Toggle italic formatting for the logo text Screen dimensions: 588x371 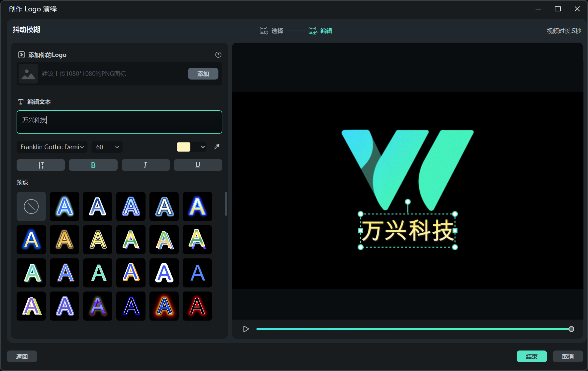[146, 165]
